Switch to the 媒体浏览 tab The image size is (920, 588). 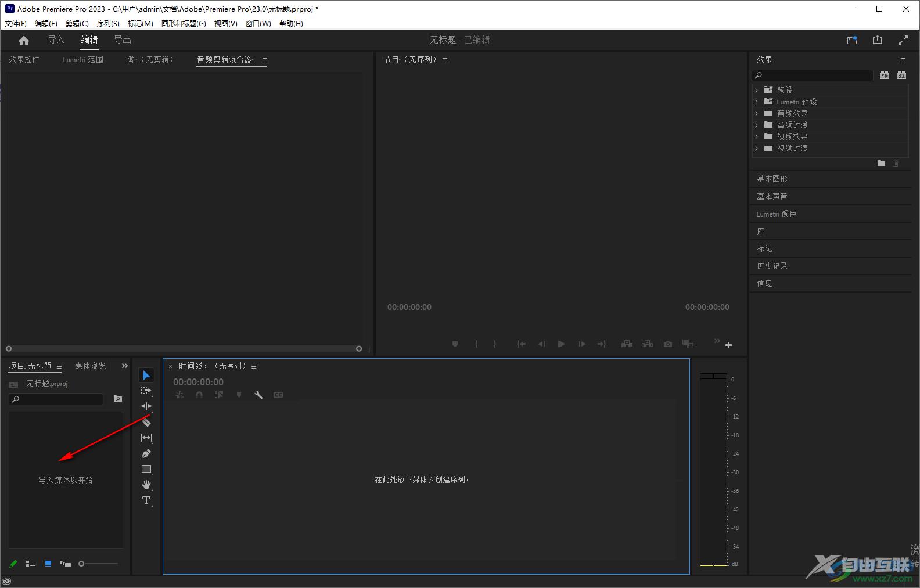click(x=91, y=366)
